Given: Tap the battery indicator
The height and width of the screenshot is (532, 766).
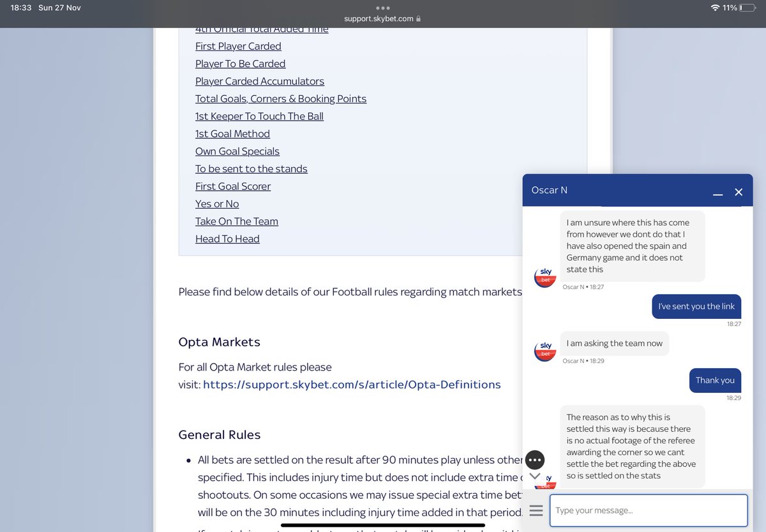Looking at the screenshot, I should click(x=746, y=8).
